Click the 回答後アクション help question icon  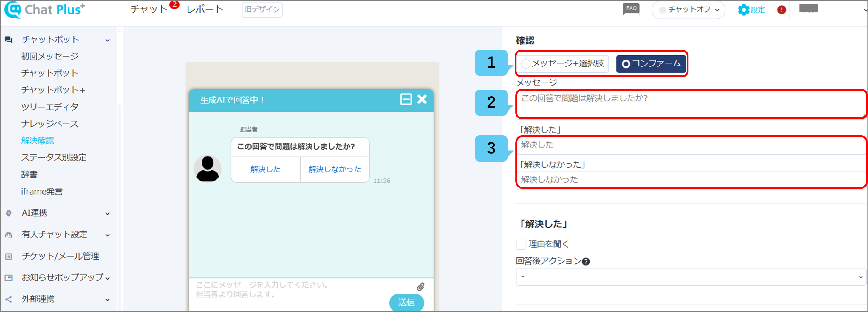(586, 262)
